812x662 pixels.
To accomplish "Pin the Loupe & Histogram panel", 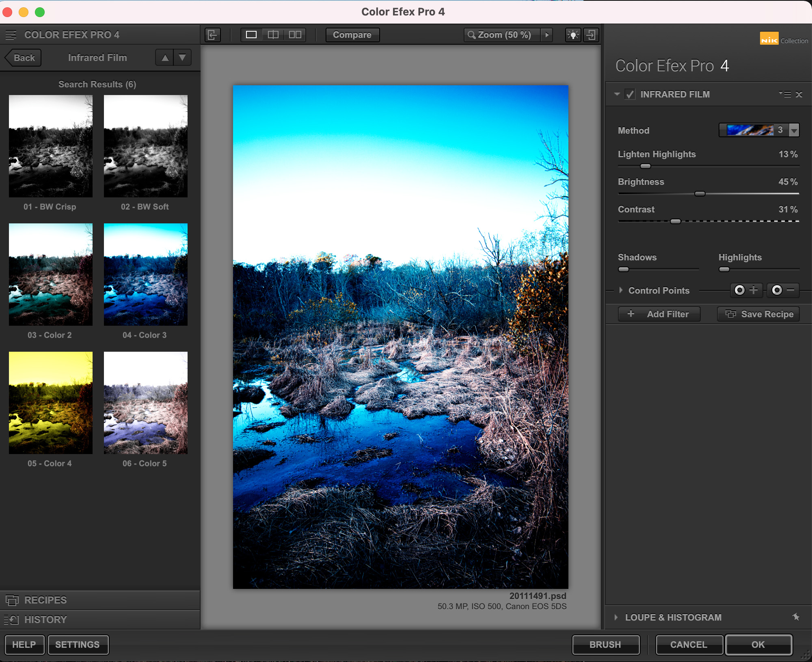I will click(x=796, y=617).
